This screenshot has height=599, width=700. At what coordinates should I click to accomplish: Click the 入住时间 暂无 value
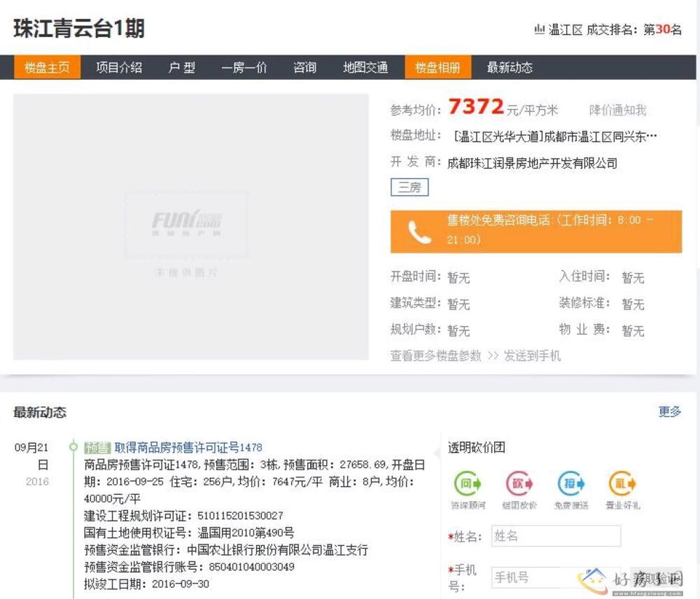(633, 278)
